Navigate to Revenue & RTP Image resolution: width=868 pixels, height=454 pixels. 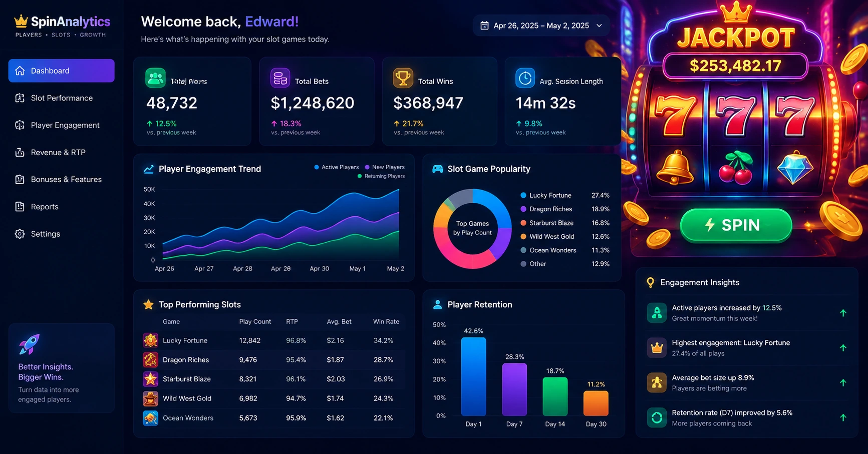(61, 152)
